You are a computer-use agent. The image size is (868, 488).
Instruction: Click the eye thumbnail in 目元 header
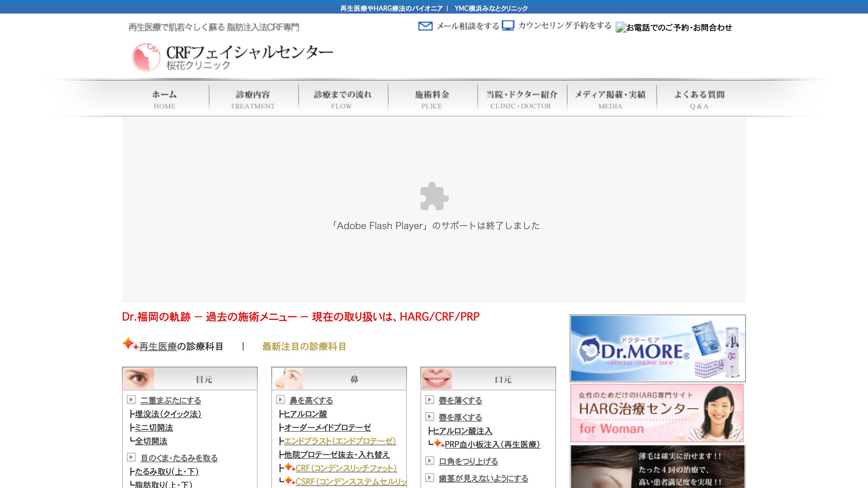point(139,379)
